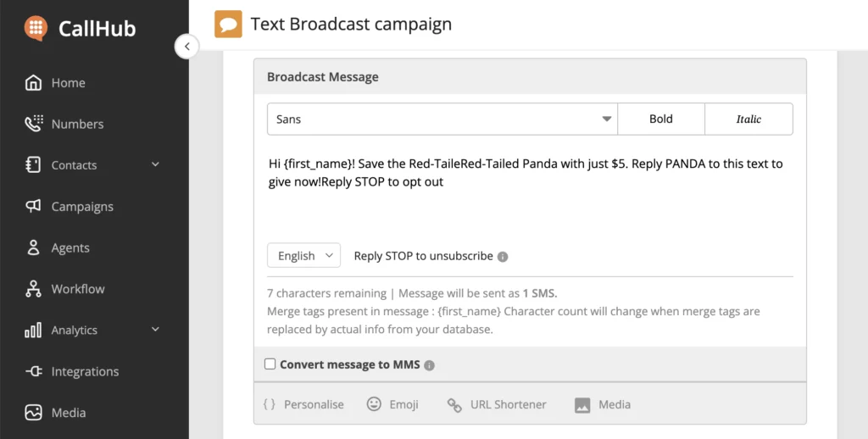Open the Numbers sidebar item

(x=76, y=124)
